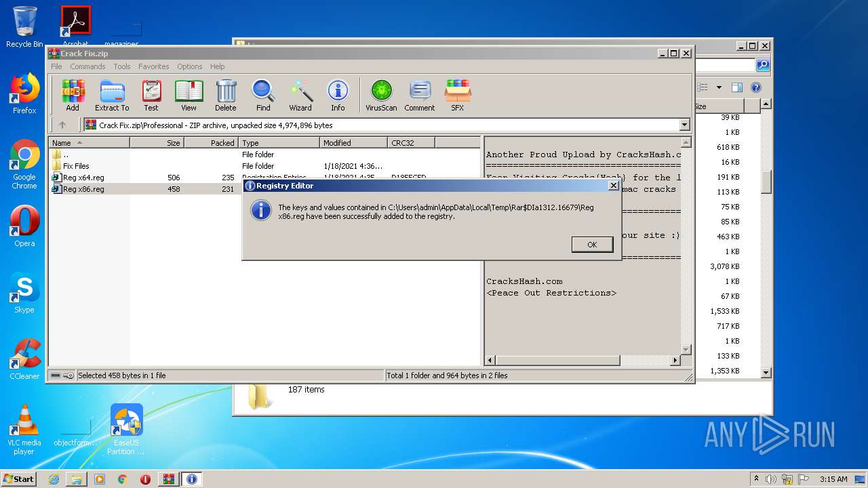Screen dimensions: 868x488
Task: Click Registry Editor info taskbar button
Action: point(192,479)
